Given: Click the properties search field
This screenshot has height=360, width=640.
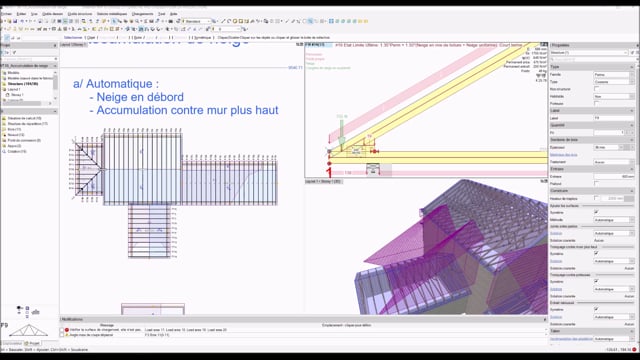Looking at the screenshot, I should tap(592, 60).
